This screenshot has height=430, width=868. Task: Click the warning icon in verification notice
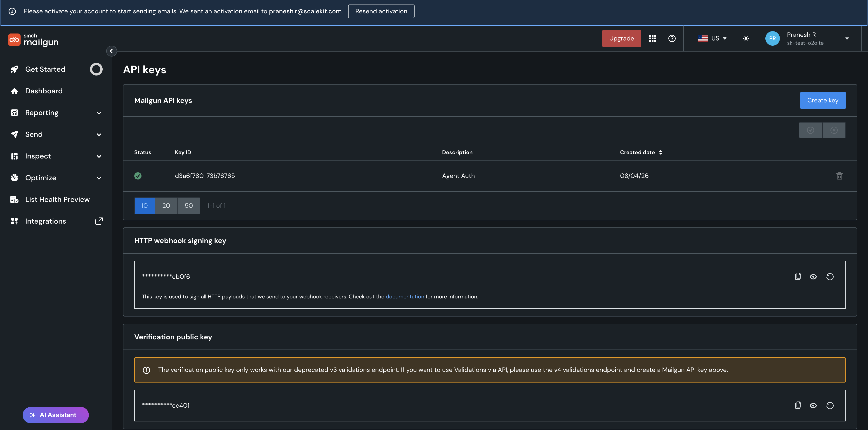tap(146, 370)
